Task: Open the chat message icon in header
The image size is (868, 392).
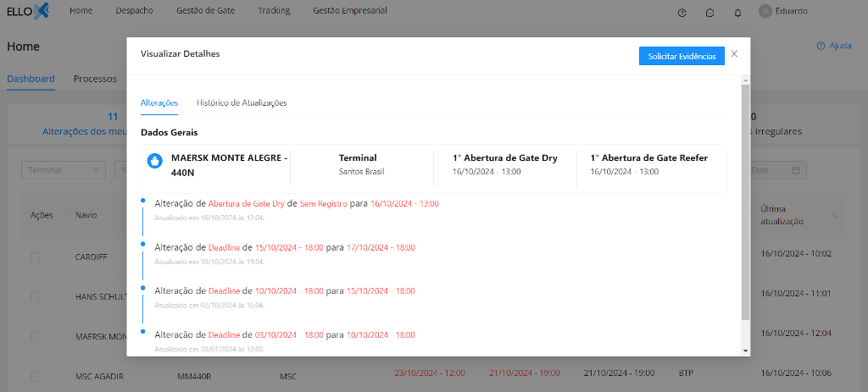Action: click(x=709, y=12)
